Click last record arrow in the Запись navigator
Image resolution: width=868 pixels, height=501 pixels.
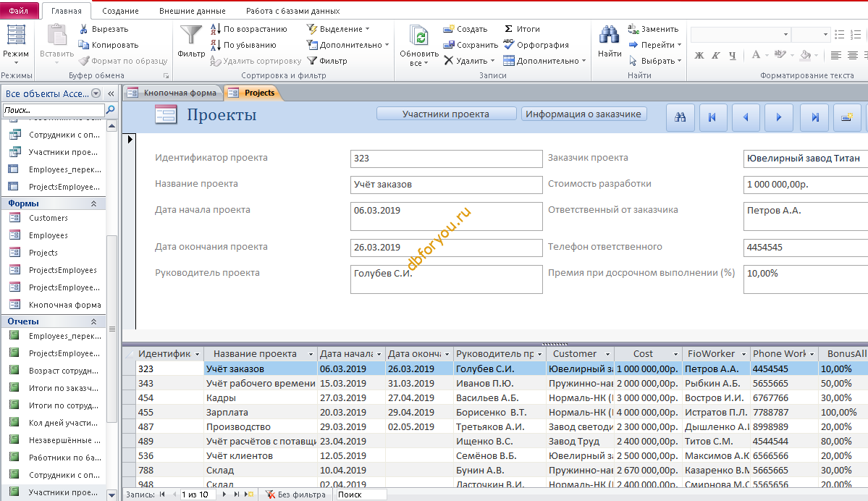coord(237,494)
